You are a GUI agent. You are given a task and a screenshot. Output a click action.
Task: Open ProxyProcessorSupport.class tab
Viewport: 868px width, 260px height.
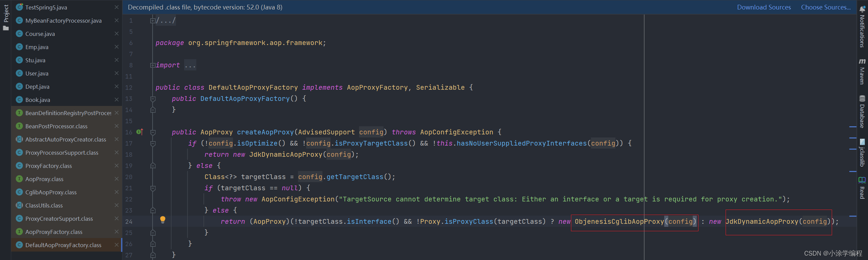click(x=62, y=152)
